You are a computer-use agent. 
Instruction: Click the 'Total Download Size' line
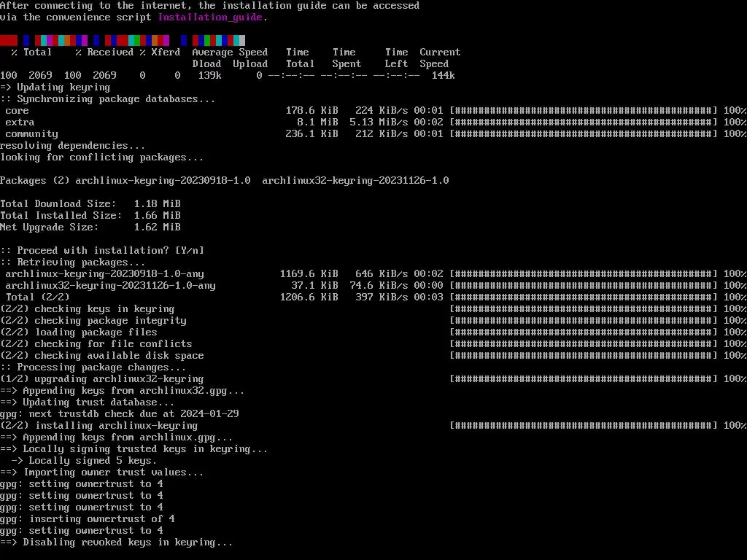[90, 204]
